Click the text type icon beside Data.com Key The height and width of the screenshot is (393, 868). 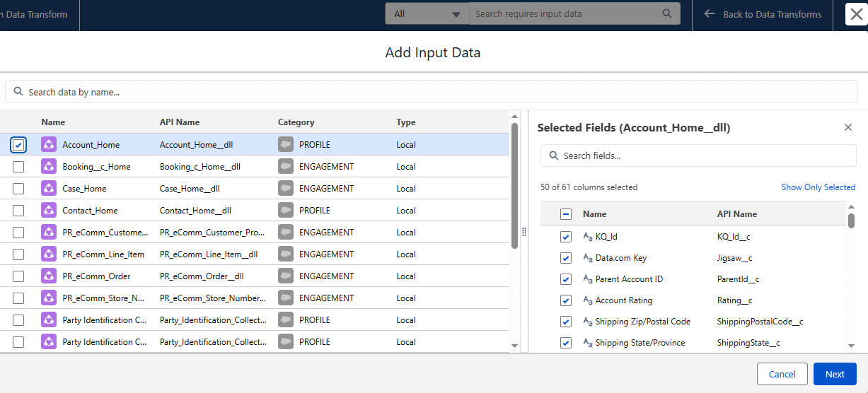587,258
